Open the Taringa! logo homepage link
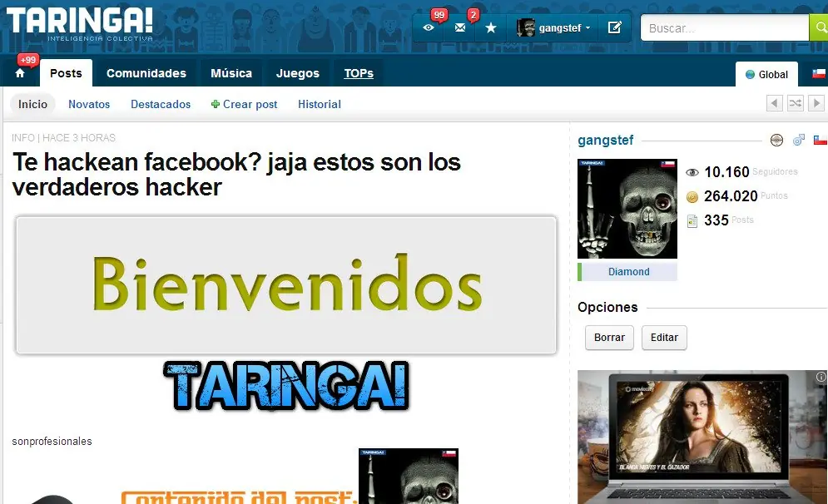 pyautogui.click(x=80, y=24)
